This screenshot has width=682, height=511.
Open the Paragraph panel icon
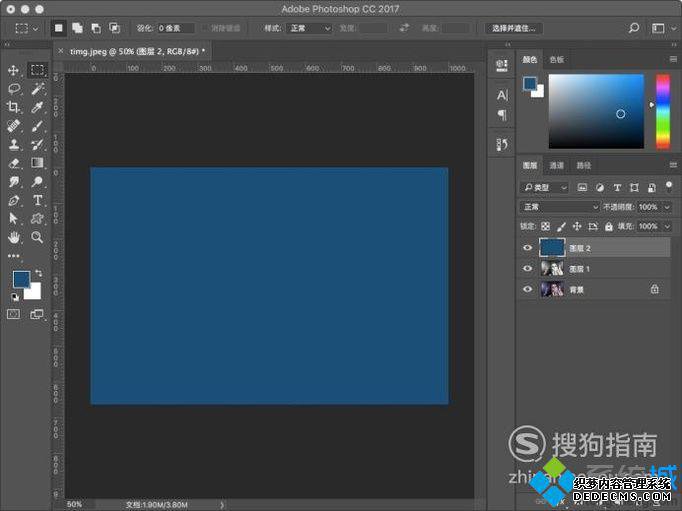(x=502, y=115)
